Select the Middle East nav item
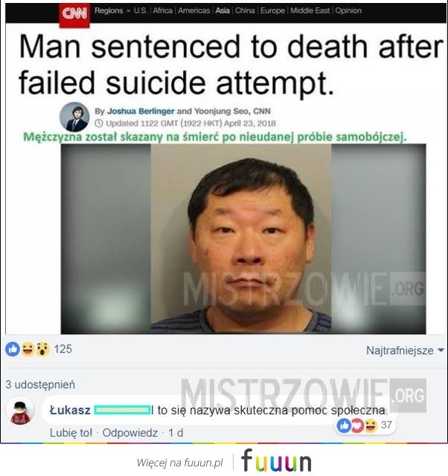Screen dimensions: 448x476 (310, 10)
